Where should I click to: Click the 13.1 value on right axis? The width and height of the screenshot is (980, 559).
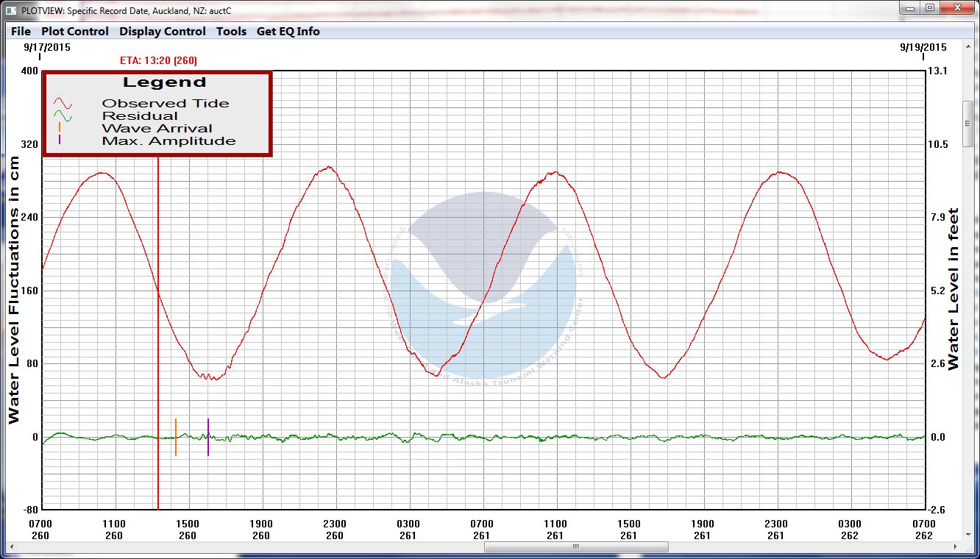coord(939,71)
